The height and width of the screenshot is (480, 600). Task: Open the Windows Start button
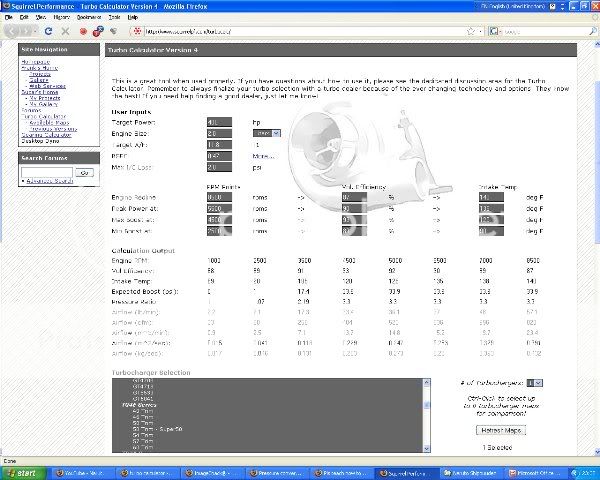pos(24,472)
